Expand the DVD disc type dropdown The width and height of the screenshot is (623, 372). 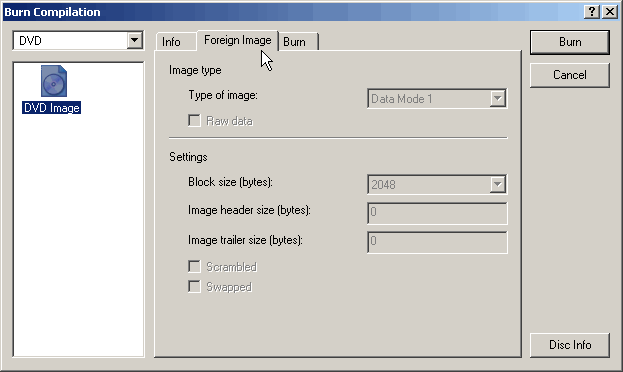click(x=135, y=41)
